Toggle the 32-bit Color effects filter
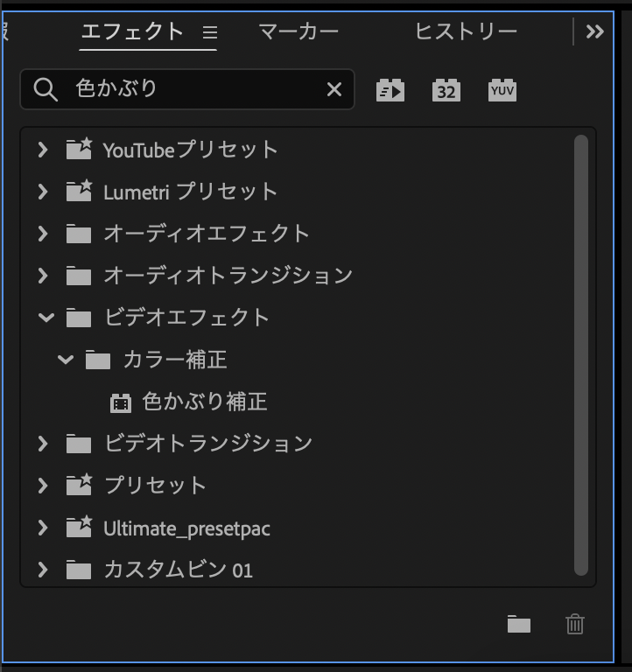The height and width of the screenshot is (672, 632). pyautogui.click(x=446, y=90)
